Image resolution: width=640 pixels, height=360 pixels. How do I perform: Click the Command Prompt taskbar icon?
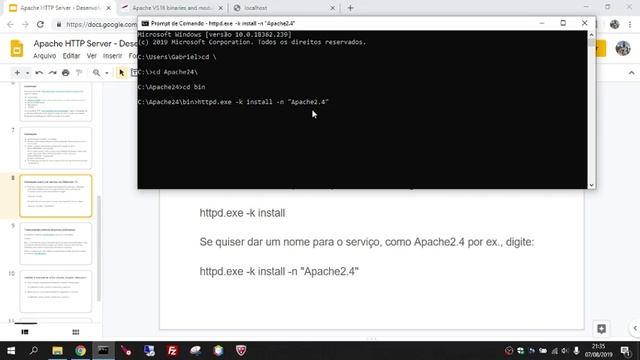tap(103, 351)
